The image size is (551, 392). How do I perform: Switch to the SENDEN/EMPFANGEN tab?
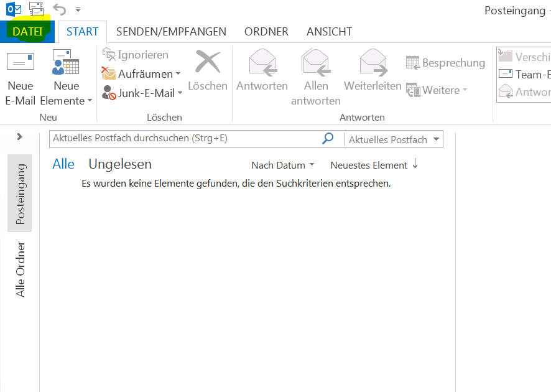[171, 32]
